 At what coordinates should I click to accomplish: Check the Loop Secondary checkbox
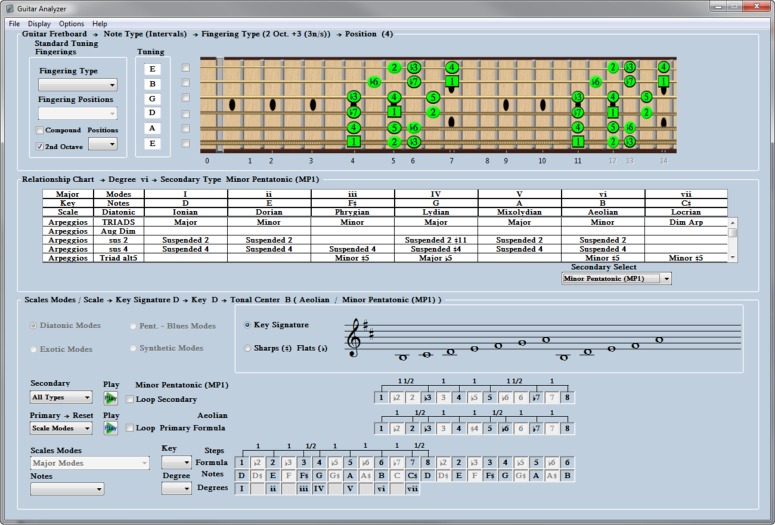(129, 399)
